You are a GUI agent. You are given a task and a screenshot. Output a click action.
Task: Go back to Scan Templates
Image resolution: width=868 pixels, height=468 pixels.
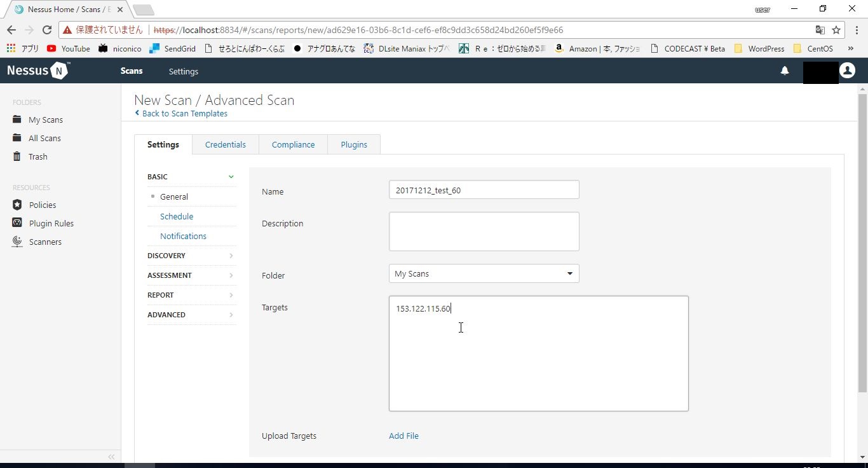pos(181,113)
